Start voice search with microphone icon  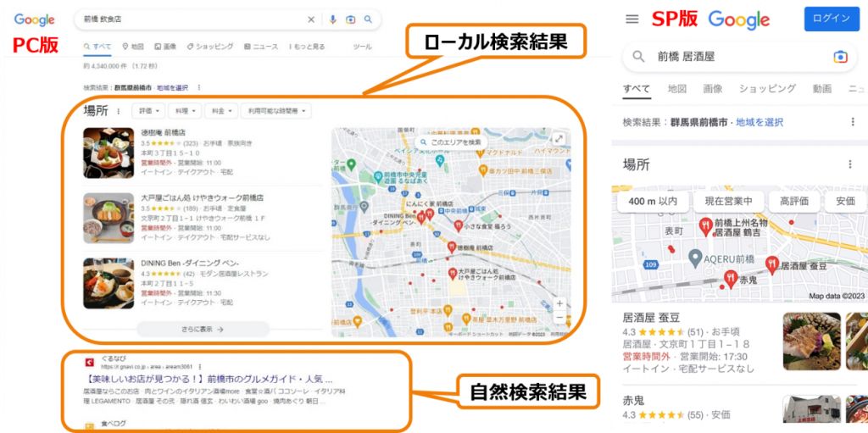pyautogui.click(x=332, y=19)
